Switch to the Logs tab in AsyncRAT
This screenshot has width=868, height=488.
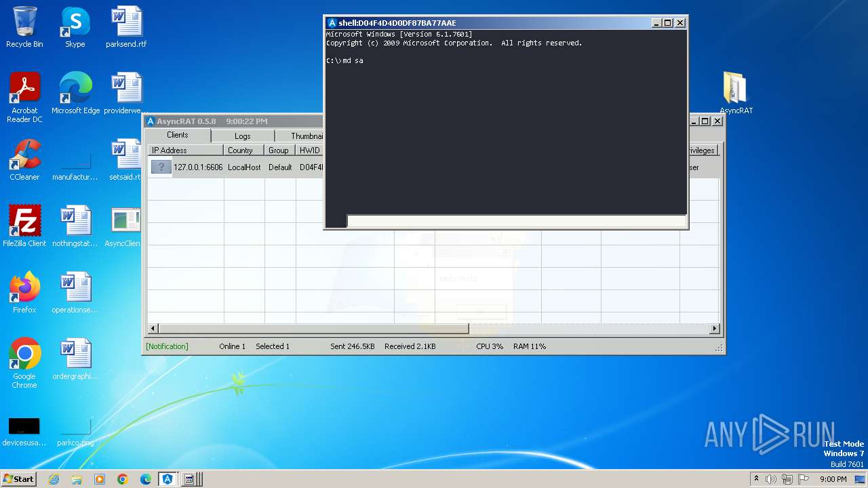pyautogui.click(x=242, y=136)
